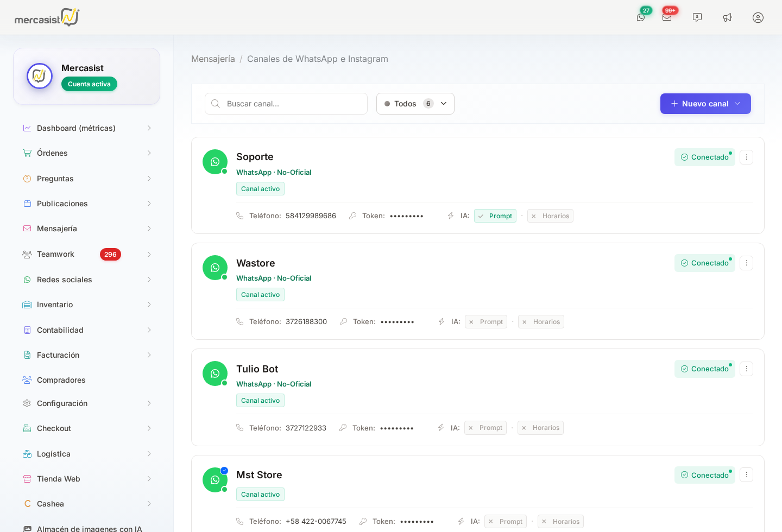Open mail inbox icon with 99+ badge
This screenshot has height=532, width=782.
pyautogui.click(x=667, y=17)
